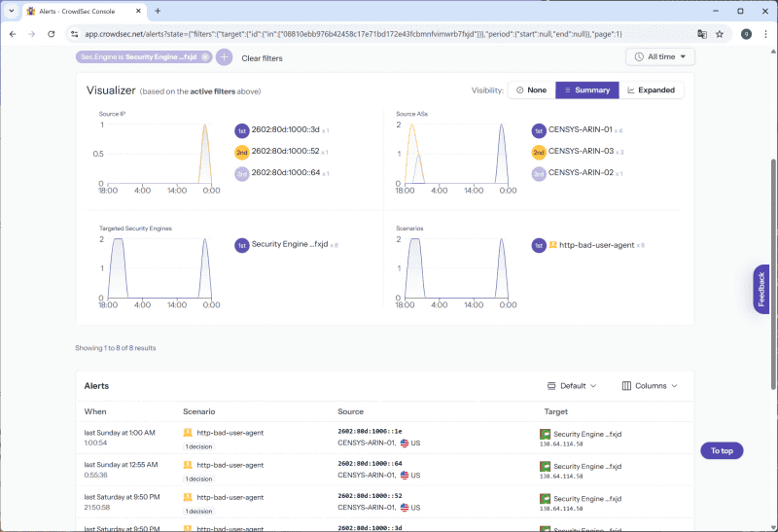Click 3rd rank badge for CENSYS-ARIN-02
The width and height of the screenshot is (778, 532).
pos(539,174)
